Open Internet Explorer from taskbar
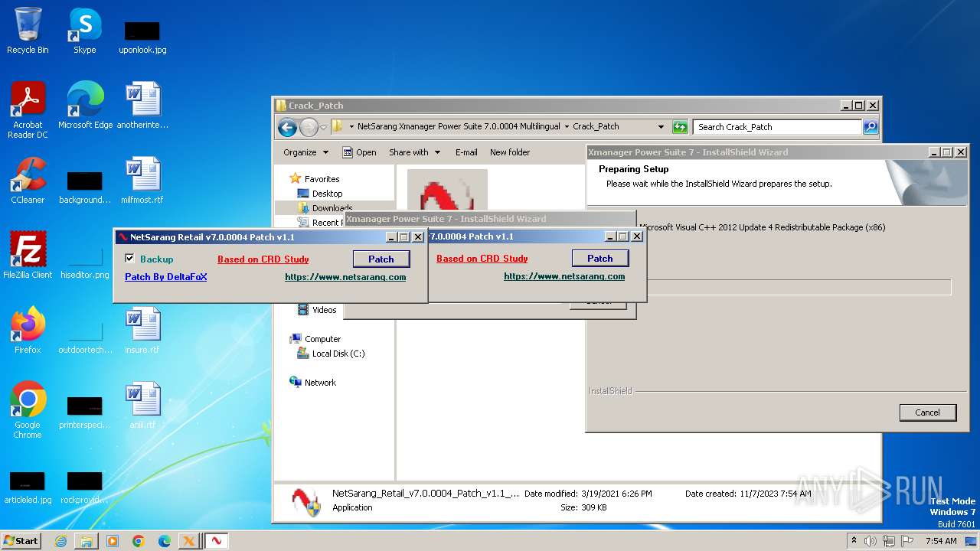The width and height of the screenshot is (980, 551). [60, 541]
